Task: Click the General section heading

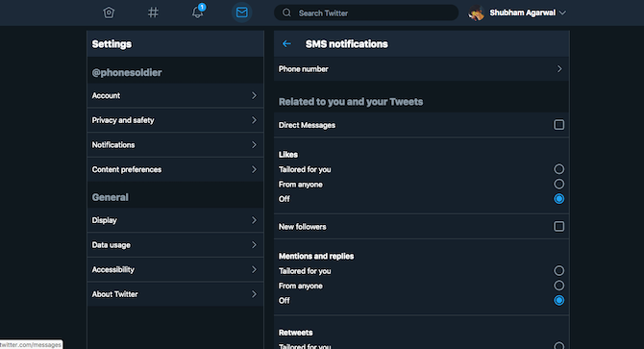Action: tap(111, 197)
